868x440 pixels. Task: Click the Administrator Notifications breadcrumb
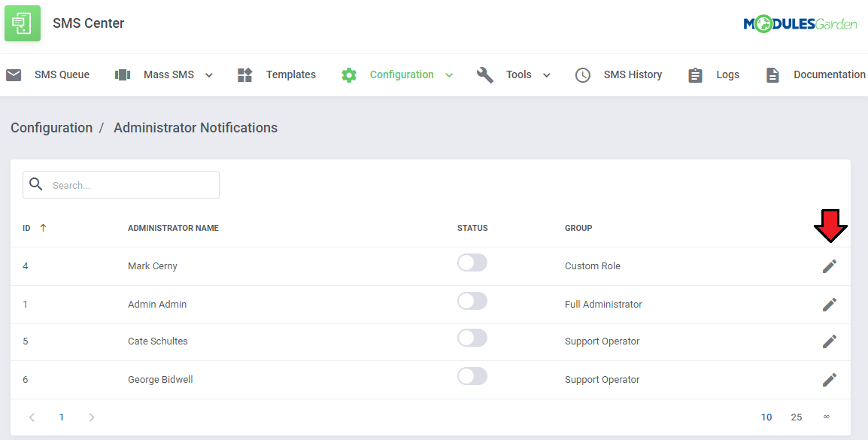tap(196, 128)
